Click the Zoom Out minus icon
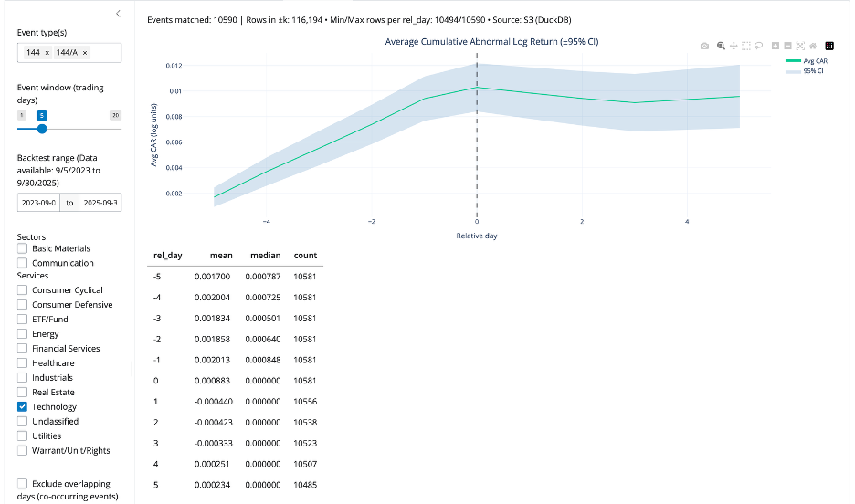 coord(787,46)
